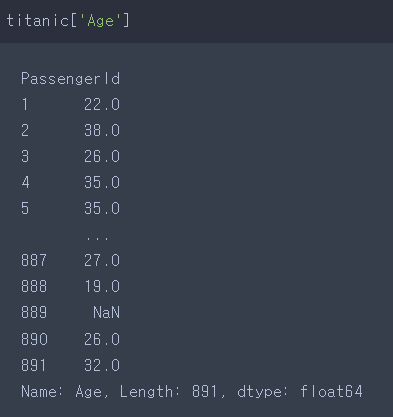The height and width of the screenshot is (417, 393).
Task: Select the 'Age' string in the code
Action: point(100,21)
